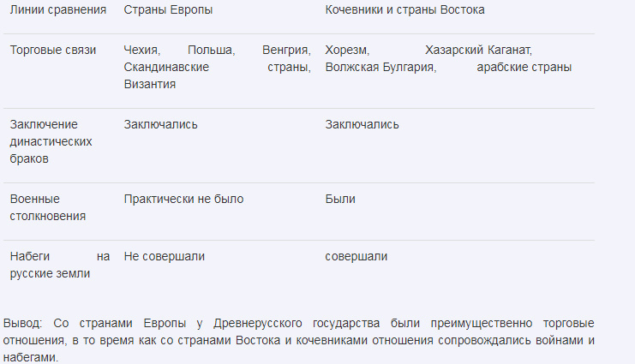Screen dimensions: 635x364
Task: Click the "Были" cell
Action: [340, 199]
